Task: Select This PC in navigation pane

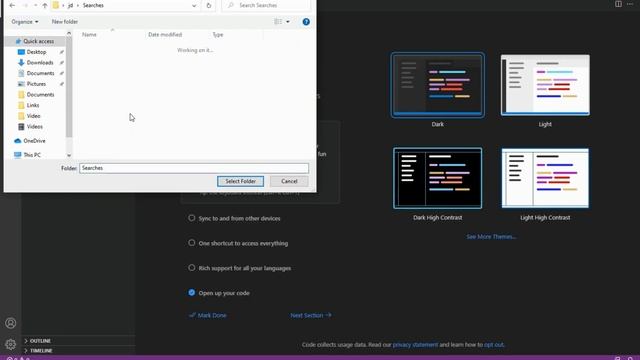Action: click(32, 155)
